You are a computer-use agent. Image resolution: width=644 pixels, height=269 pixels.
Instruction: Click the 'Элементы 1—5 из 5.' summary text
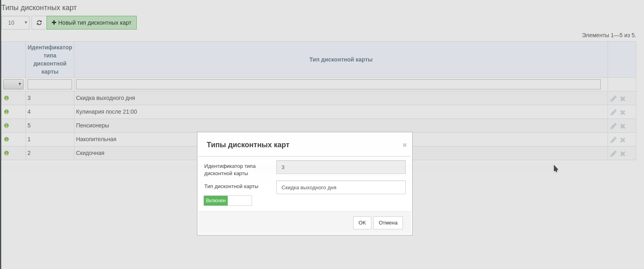(x=609, y=35)
